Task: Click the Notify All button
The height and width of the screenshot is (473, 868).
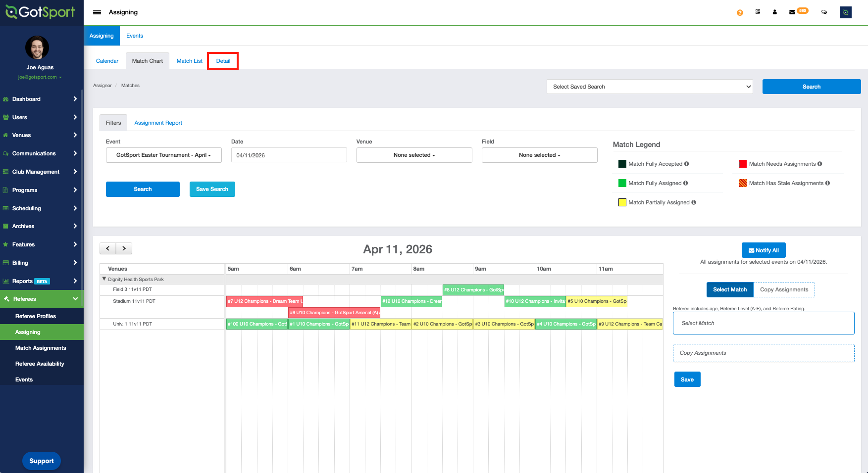Action: click(x=763, y=250)
